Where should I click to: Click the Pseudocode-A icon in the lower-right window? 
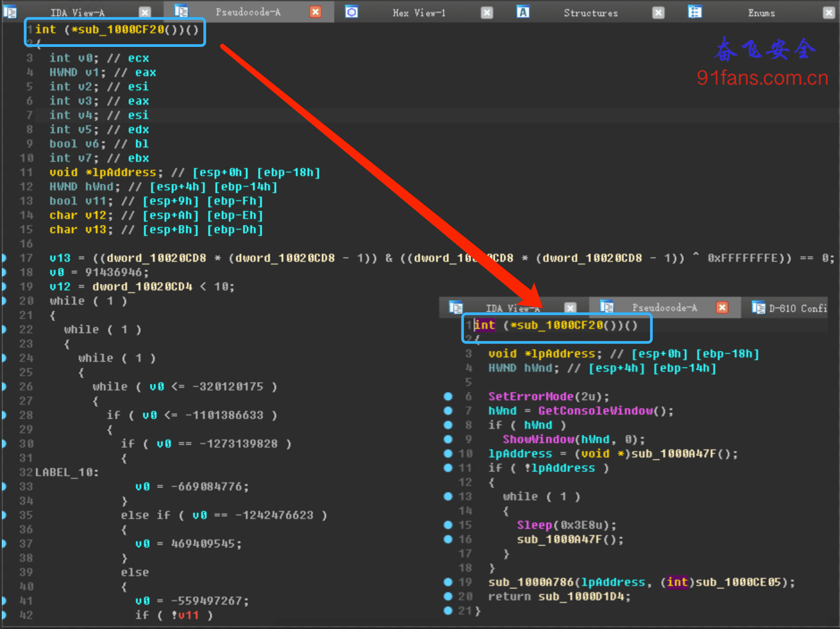click(x=607, y=307)
